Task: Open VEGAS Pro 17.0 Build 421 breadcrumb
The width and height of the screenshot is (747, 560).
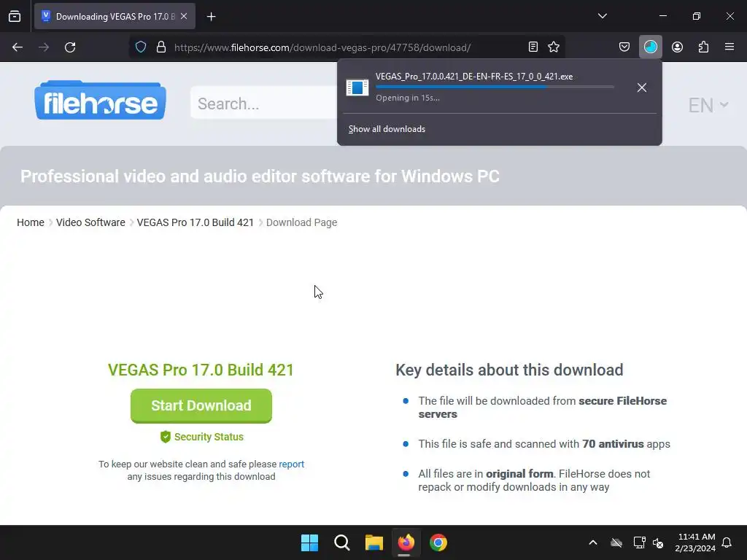Action: click(x=196, y=222)
